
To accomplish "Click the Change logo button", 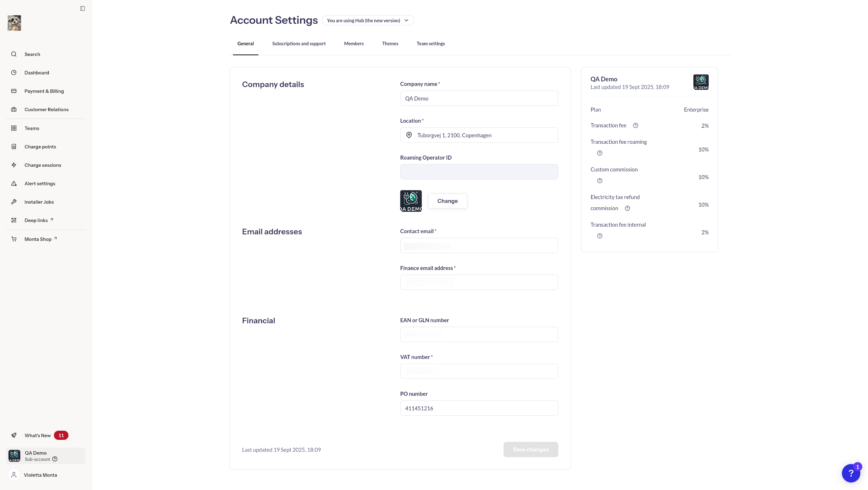I will point(447,201).
